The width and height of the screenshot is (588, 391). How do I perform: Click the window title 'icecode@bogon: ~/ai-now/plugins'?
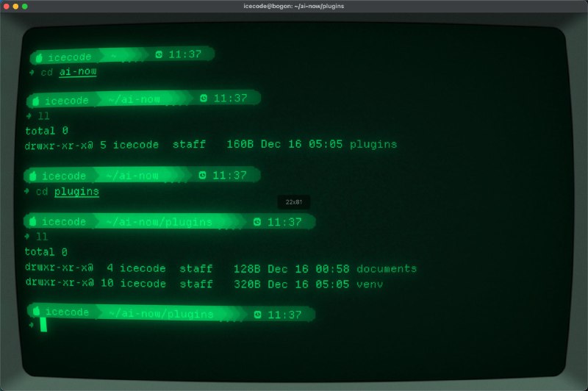click(294, 6)
